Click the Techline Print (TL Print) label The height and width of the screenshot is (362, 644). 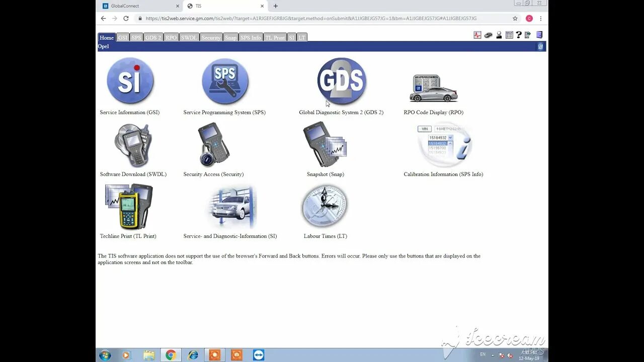(x=128, y=236)
